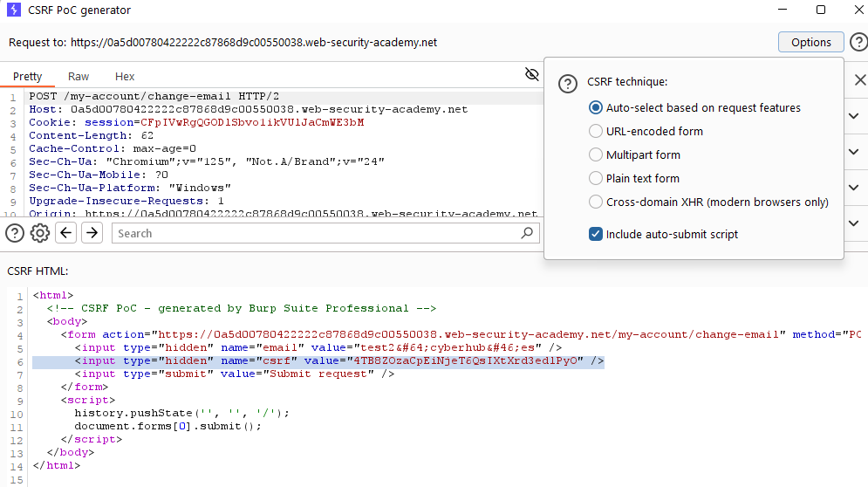Image resolution: width=868 pixels, height=487 pixels.
Task: Select URL-encoded form technique
Action: (x=646, y=131)
